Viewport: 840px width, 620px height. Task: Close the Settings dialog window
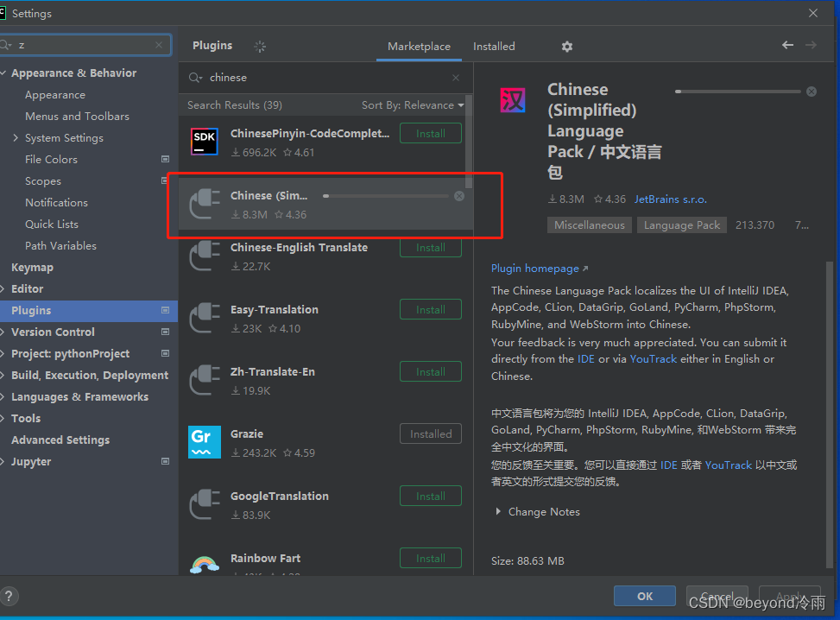tap(812, 13)
